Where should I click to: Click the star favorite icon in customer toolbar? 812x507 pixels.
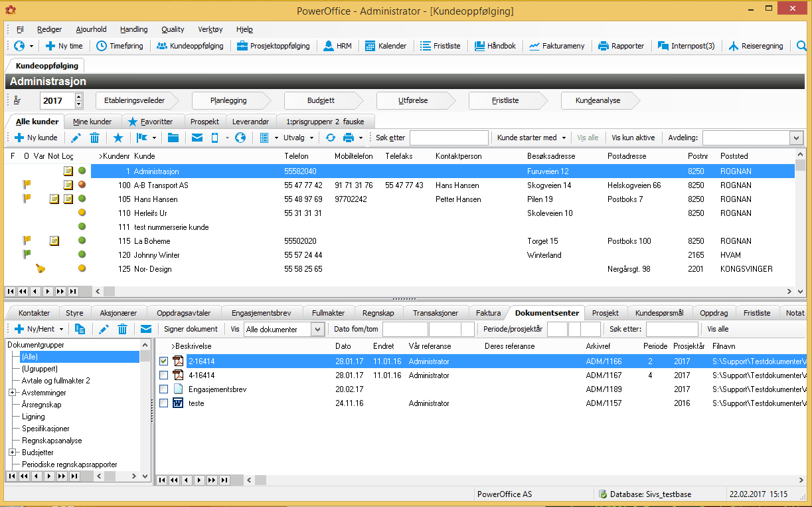point(118,138)
